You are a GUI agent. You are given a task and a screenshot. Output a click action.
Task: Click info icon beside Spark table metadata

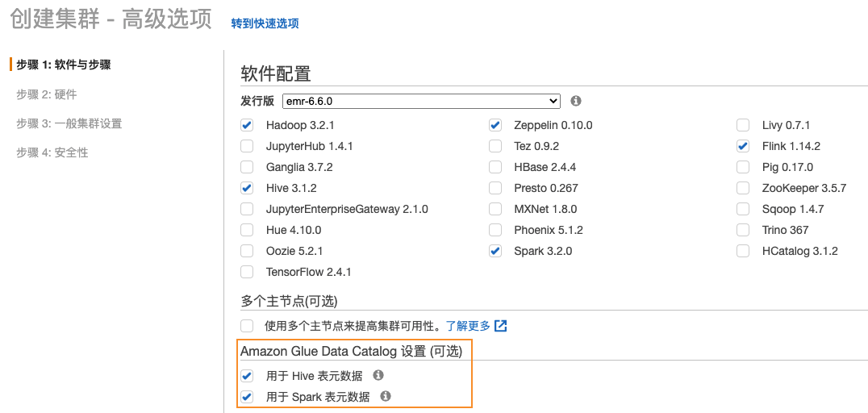(386, 396)
